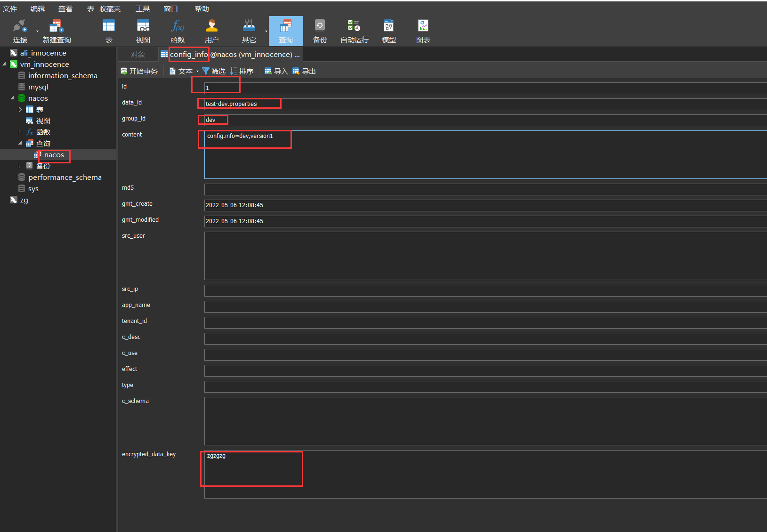Screen dimensions: 767x532
Task: Click the id field value
Action: (x=485, y=88)
